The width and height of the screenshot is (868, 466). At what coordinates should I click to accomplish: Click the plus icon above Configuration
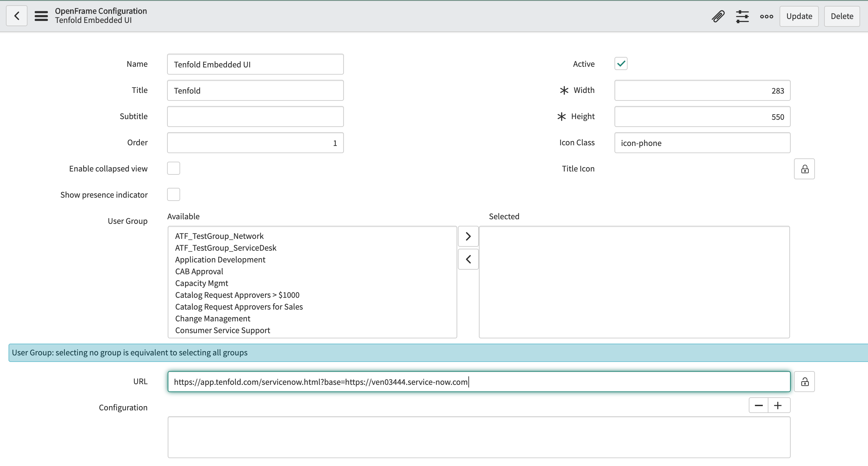click(x=778, y=405)
